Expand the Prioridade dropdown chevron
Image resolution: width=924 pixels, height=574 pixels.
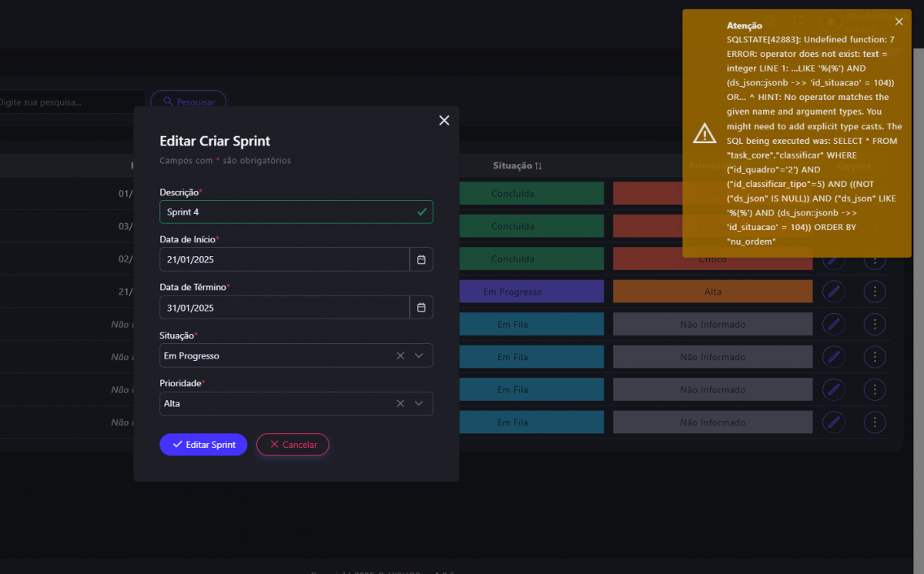pos(419,403)
